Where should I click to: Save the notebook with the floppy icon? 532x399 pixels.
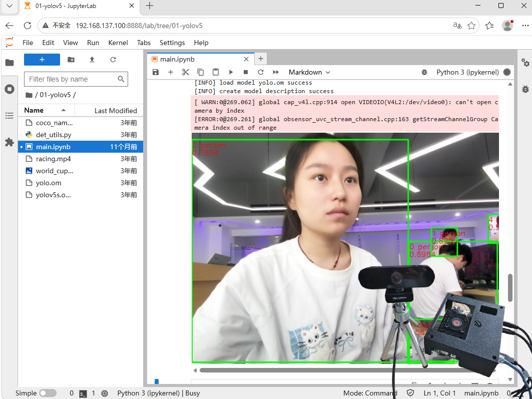pos(156,72)
